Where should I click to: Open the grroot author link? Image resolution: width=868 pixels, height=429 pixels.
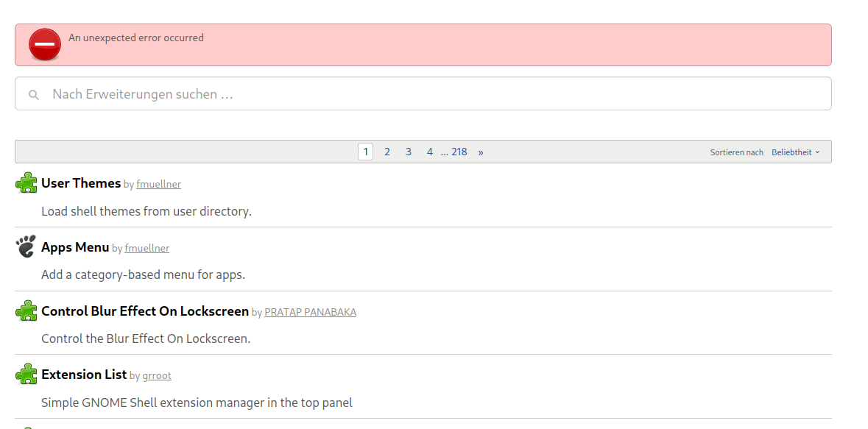tap(157, 376)
